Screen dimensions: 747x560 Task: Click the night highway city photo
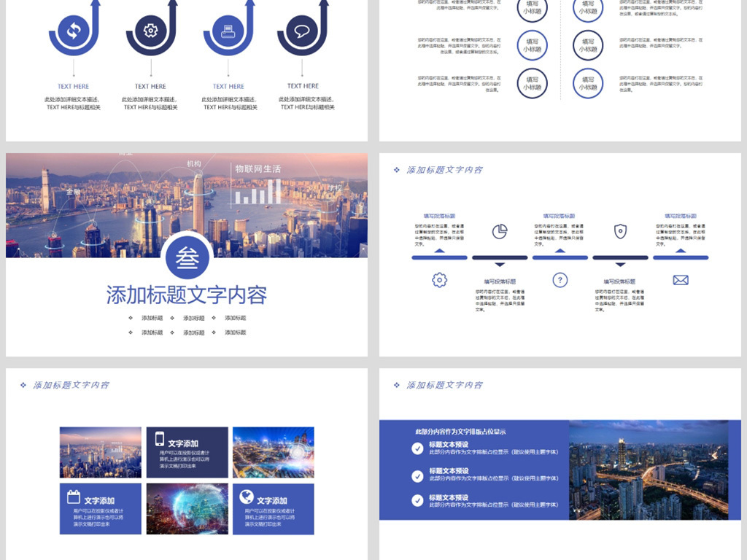(649, 470)
